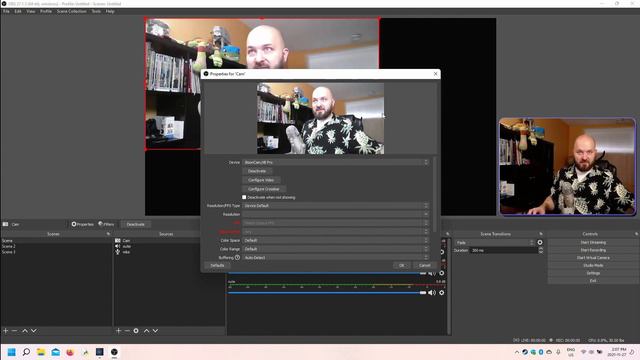Viewport: 640px width, 360px height.
Task: Open Resolution/FPS Type dropdown
Action: pos(336,206)
